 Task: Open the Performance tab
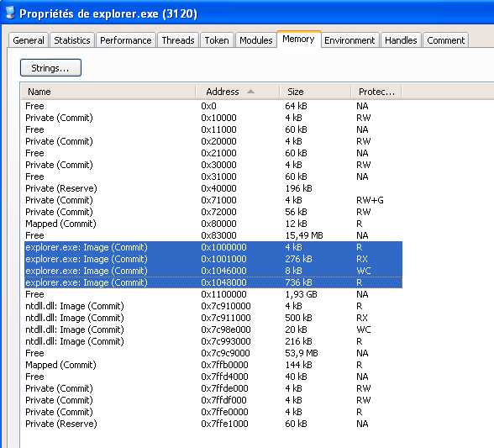click(x=126, y=40)
